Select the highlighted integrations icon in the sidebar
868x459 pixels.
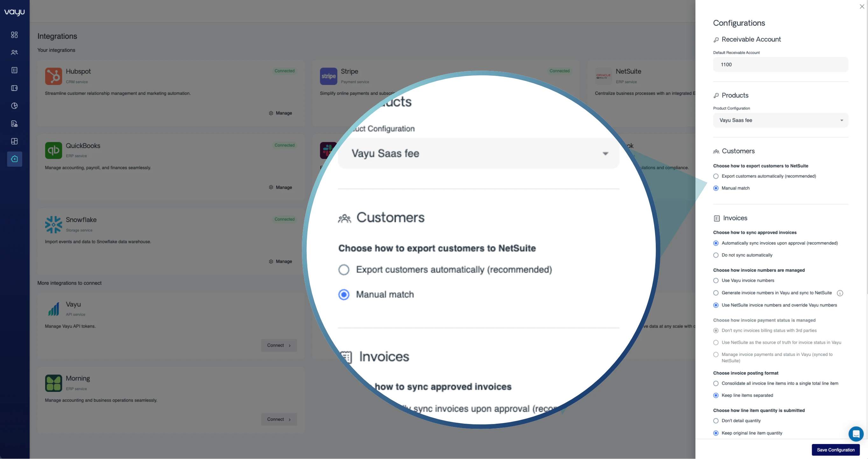coord(15,159)
